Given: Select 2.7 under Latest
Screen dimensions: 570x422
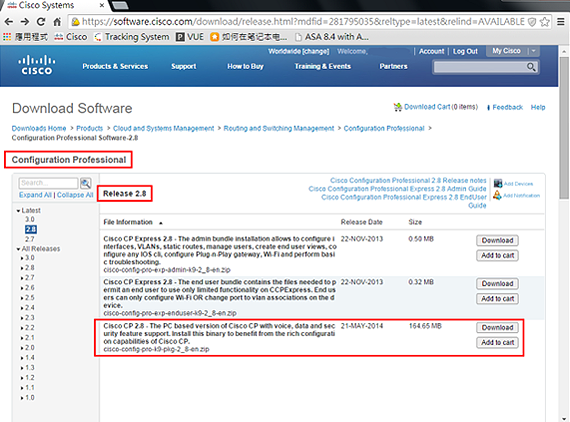Looking at the screenshot, I should pos(29,239).
